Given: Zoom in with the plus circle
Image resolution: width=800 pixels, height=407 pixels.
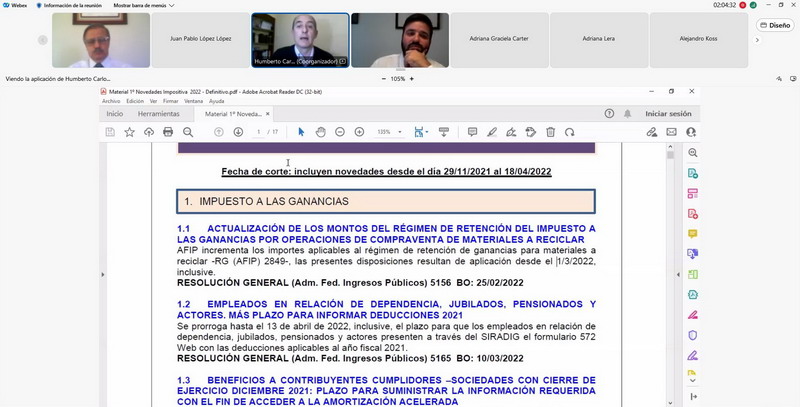Looking at the screenshot, I should click(x=359, y=132).
